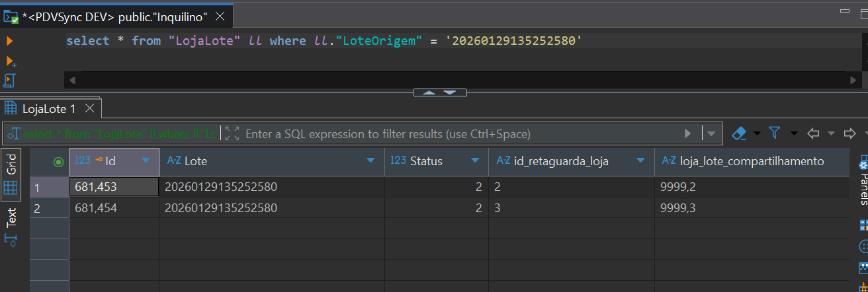Viewport: 868px width, 292px height.
Task: Click the SQL filter expression input field
Action: click(x=456, y=133)
